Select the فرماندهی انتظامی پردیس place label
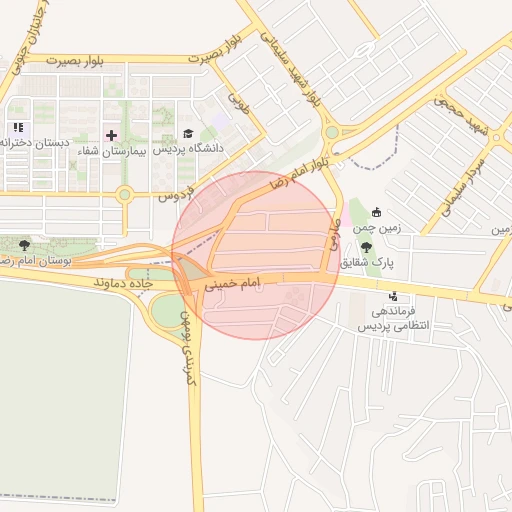Screen dimensions: 512x512 pyautogui.click(x=393, y=318)
